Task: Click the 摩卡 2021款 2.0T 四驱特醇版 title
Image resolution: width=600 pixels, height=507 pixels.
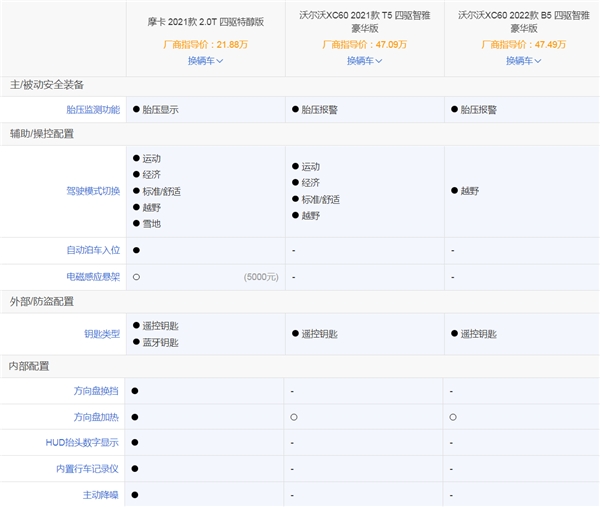Action: 206,18
